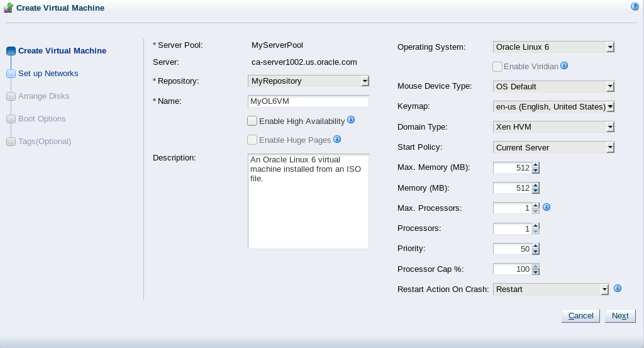This screenshot has width=644, height=348.
Task: Decrease Priority value
Action: click(536, 252)
